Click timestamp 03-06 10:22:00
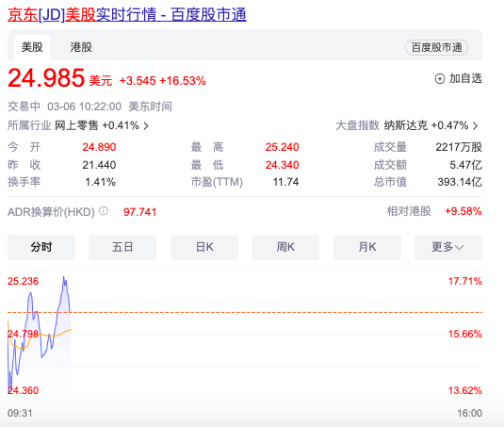The height and width of the screenshot is (427, 504). 84,107
